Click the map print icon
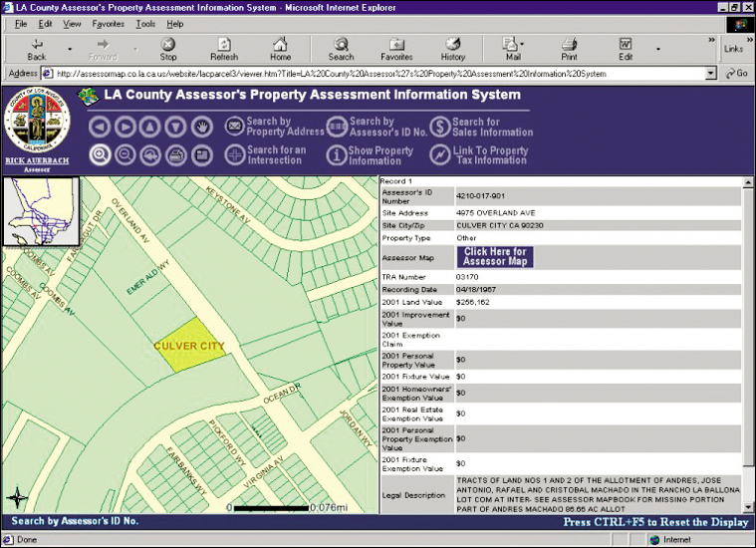 point(176,155)
